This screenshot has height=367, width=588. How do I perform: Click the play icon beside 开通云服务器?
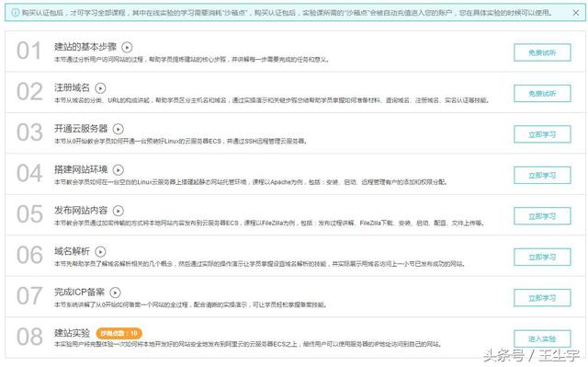[119, 129]
